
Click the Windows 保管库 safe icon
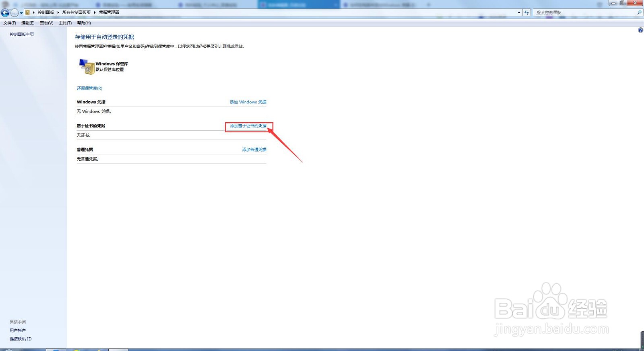86,66
